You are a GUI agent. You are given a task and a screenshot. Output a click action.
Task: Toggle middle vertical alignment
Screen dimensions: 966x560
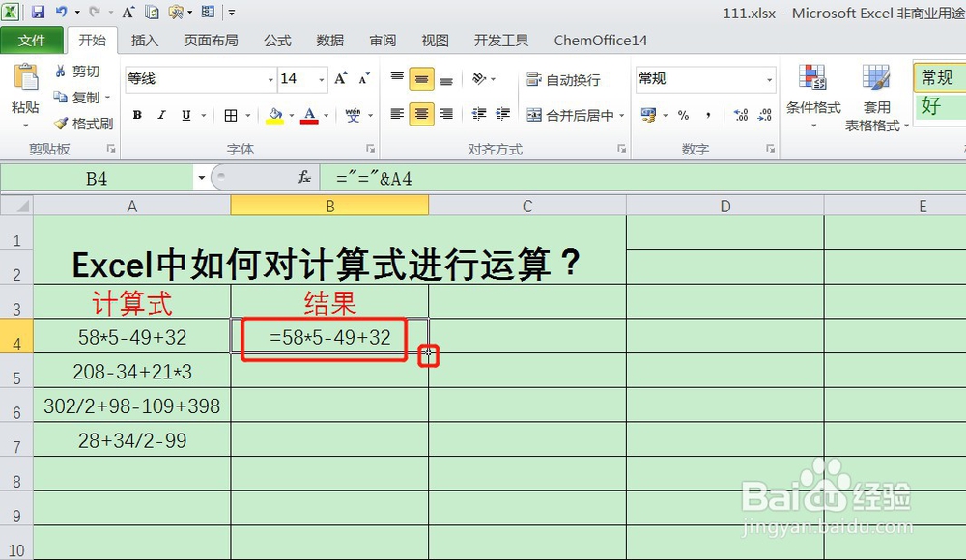coord(421,79)
